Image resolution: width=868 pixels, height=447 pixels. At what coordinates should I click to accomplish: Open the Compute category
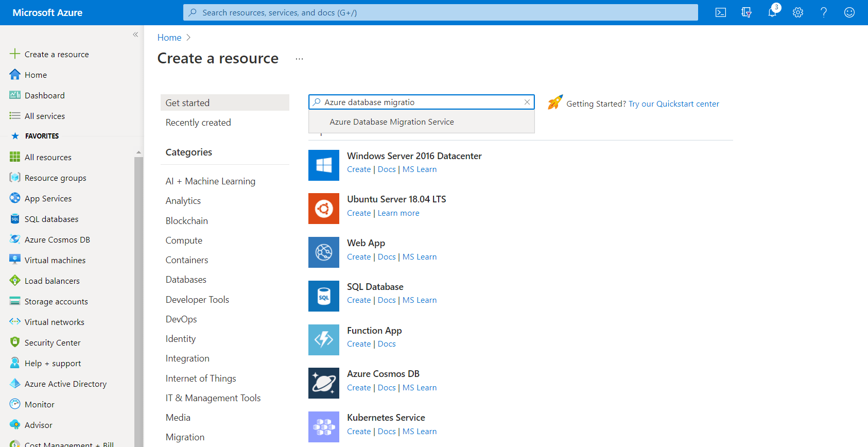coord(184,240)
